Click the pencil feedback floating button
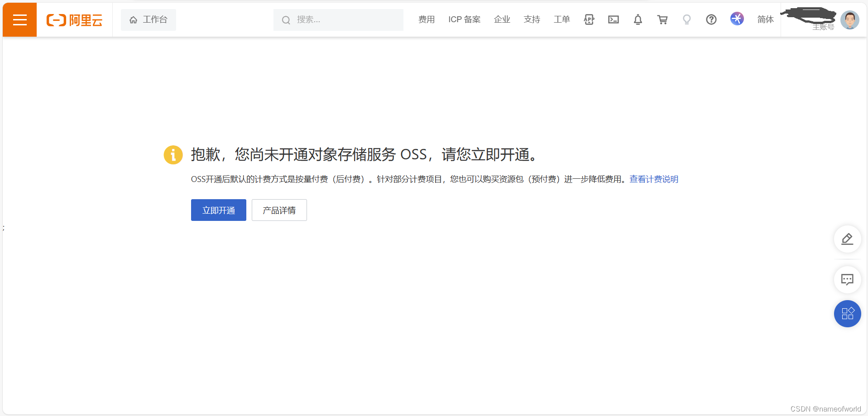868x416 pixels. [x=848, y=239]
